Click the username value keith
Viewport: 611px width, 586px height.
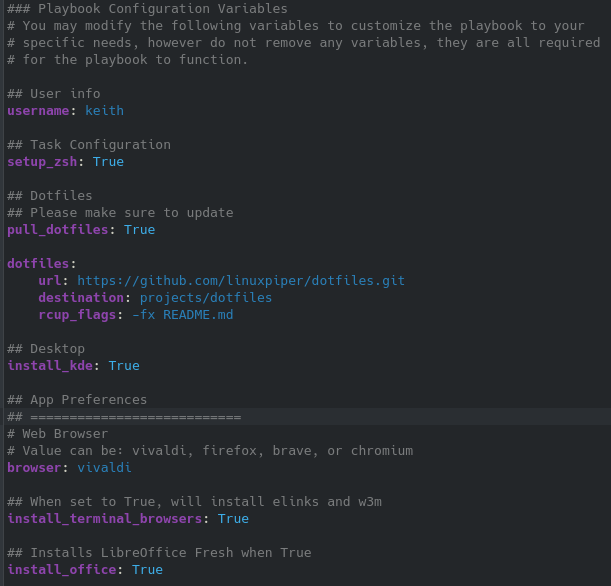coord(104,111)
